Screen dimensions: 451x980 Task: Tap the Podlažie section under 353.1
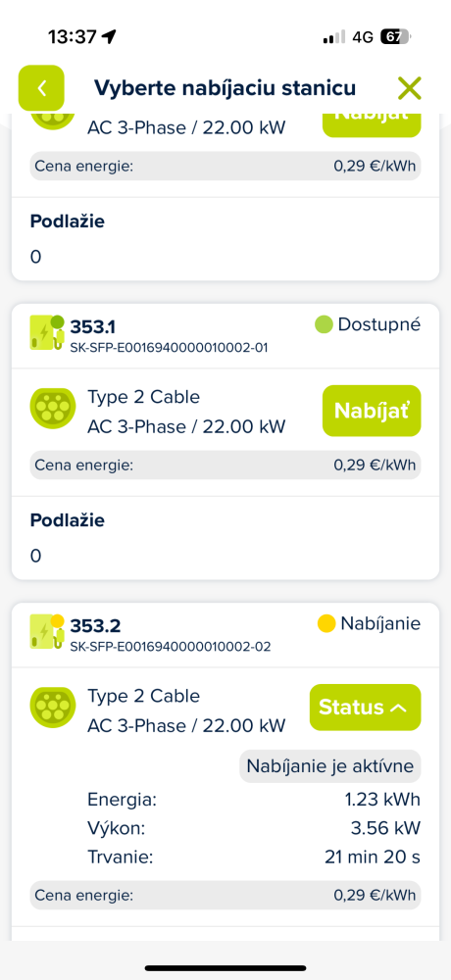[225, 537]
